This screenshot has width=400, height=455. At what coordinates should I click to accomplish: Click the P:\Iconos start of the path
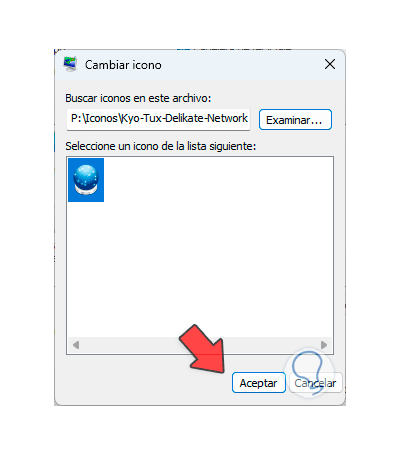(x=94, y=118)
